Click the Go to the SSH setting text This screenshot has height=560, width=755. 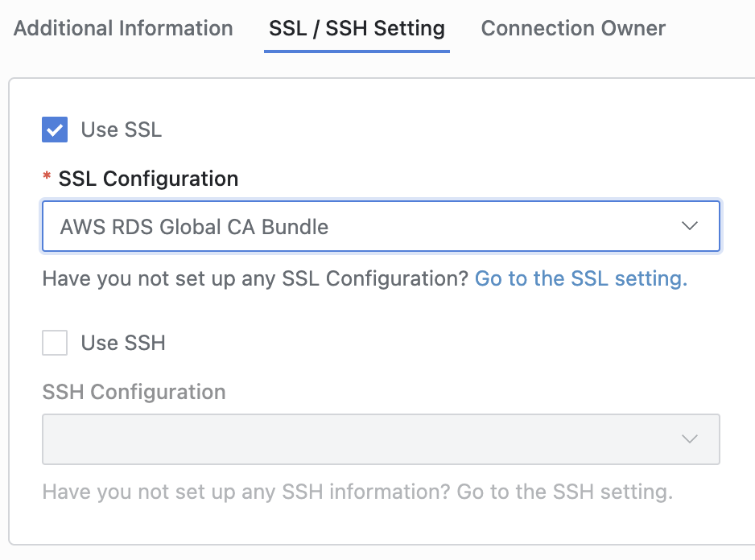(x=564, y=491)
